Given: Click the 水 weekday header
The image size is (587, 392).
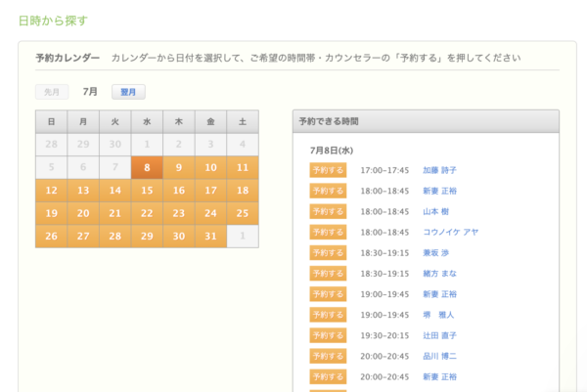Looking at the screenshot, I should pos(147,121).
